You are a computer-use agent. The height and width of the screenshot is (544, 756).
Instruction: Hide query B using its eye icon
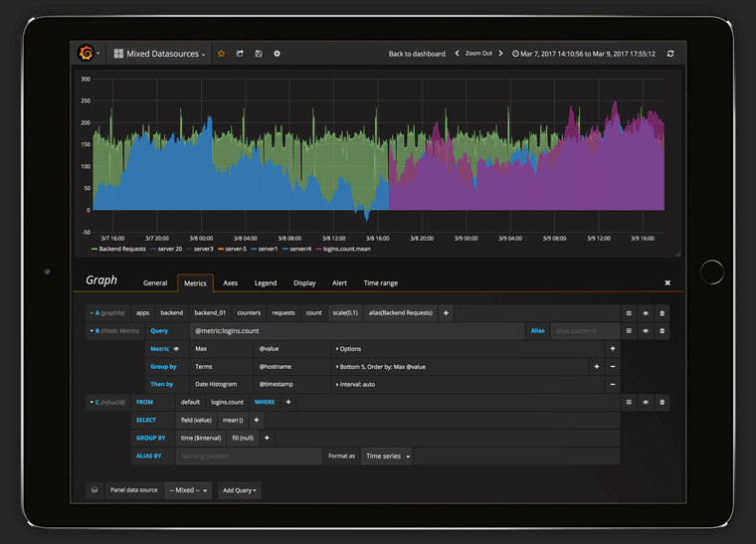click(x=646, y=331)
